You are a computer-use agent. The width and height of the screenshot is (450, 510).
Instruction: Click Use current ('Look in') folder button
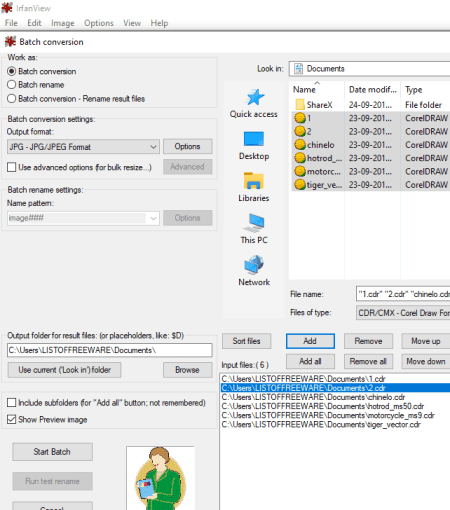tap(64, 370)
